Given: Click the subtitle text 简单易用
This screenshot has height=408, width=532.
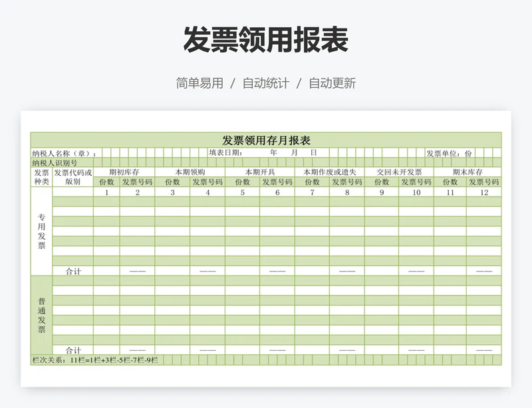Looking at the screenshot, I should point(199,83).
